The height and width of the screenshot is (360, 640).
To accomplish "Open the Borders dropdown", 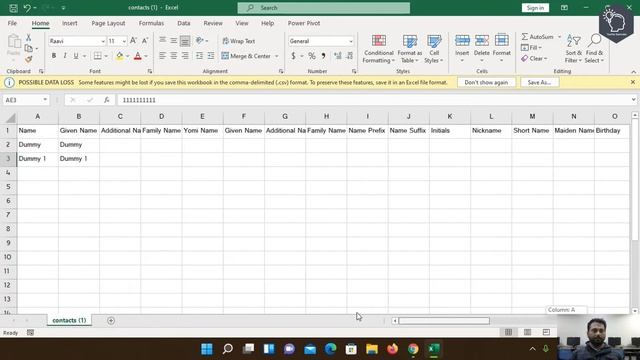I will click(x=106, y=56).
